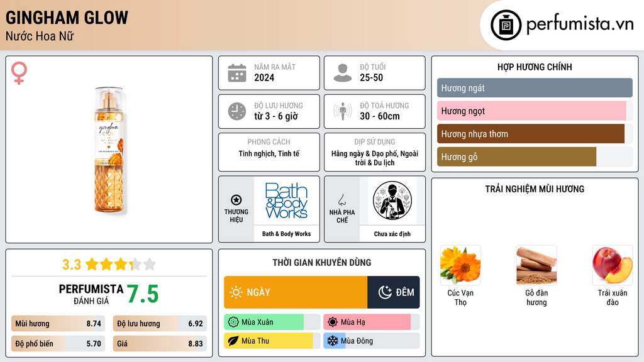Click the brown Hương nhựa thơm accord bar

(x=535, y=134)
